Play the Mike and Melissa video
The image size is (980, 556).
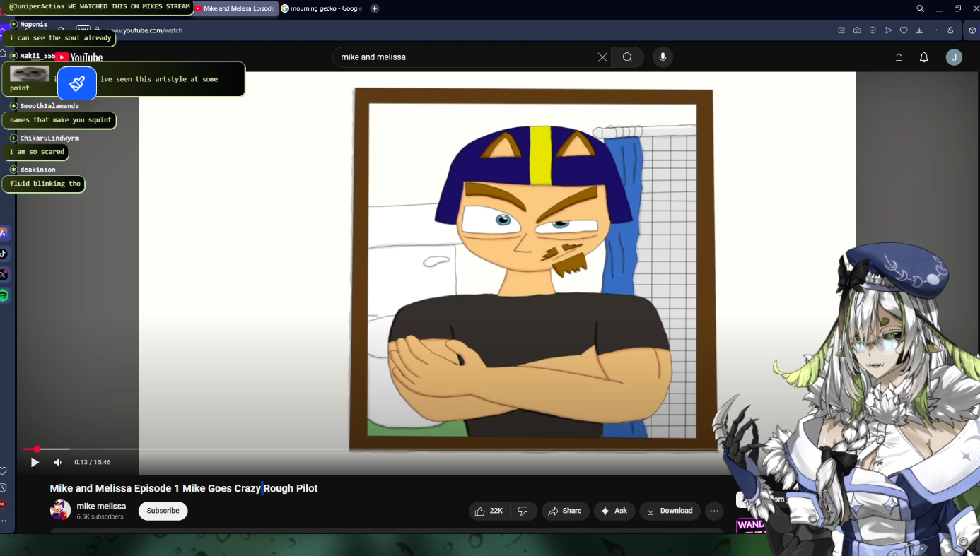tap(35, 462)
